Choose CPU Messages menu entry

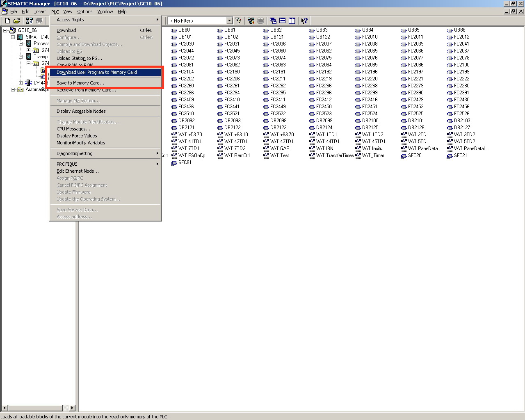coord(105,129)
